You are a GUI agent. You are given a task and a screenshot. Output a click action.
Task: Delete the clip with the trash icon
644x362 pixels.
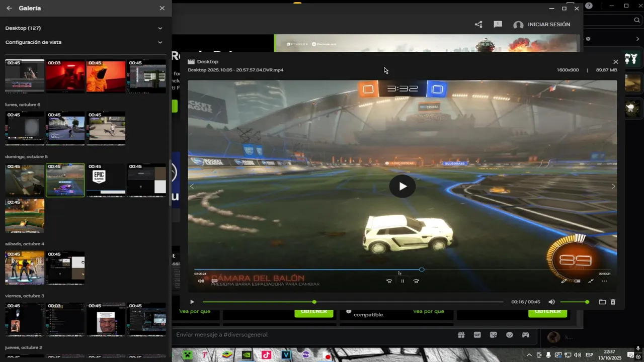613,302
